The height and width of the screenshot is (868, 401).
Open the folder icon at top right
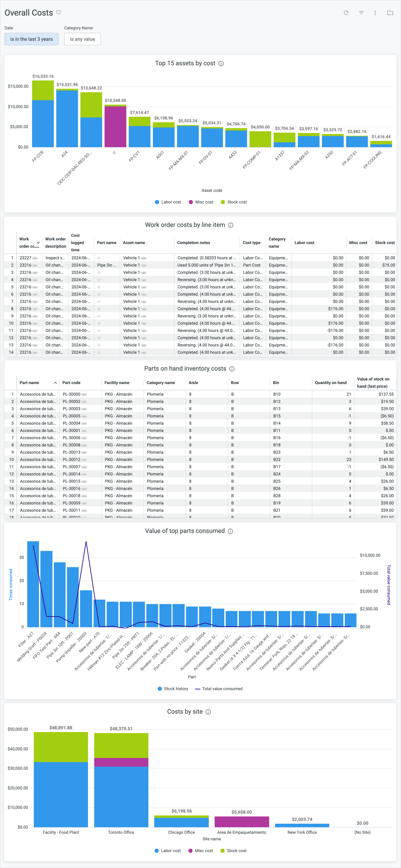click(x=390, y=13)
